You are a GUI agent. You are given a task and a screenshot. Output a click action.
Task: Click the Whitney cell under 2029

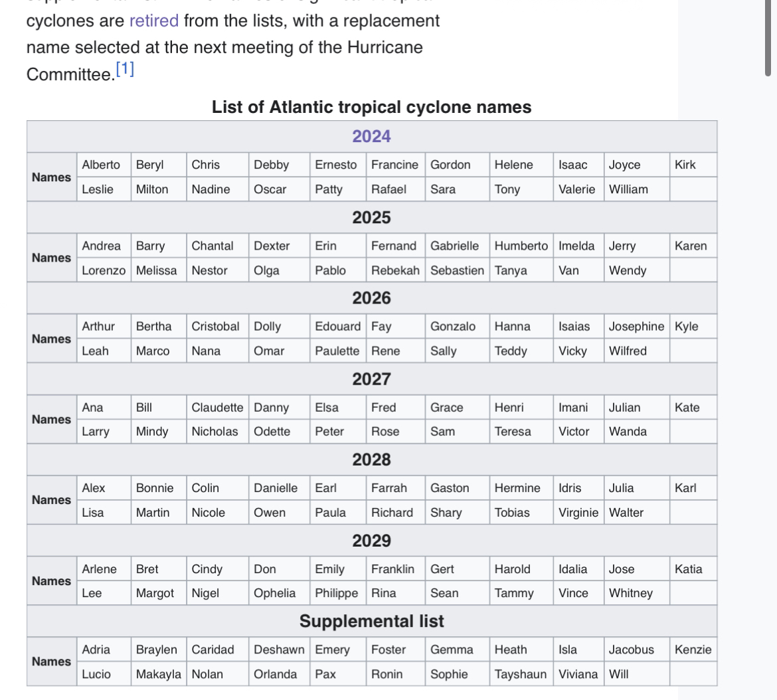(x=636, y=593)
